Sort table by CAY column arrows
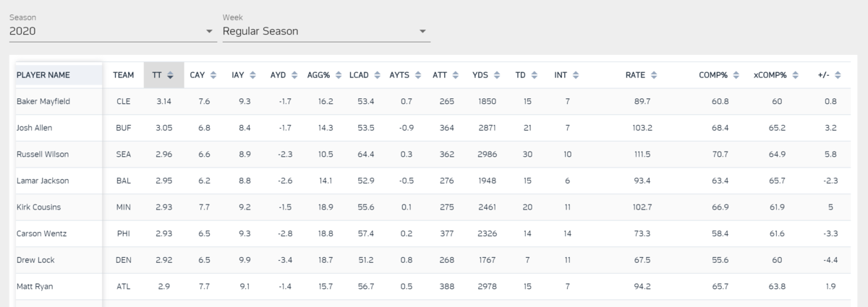Screen dimensions: 868x307 coord(213,75)
